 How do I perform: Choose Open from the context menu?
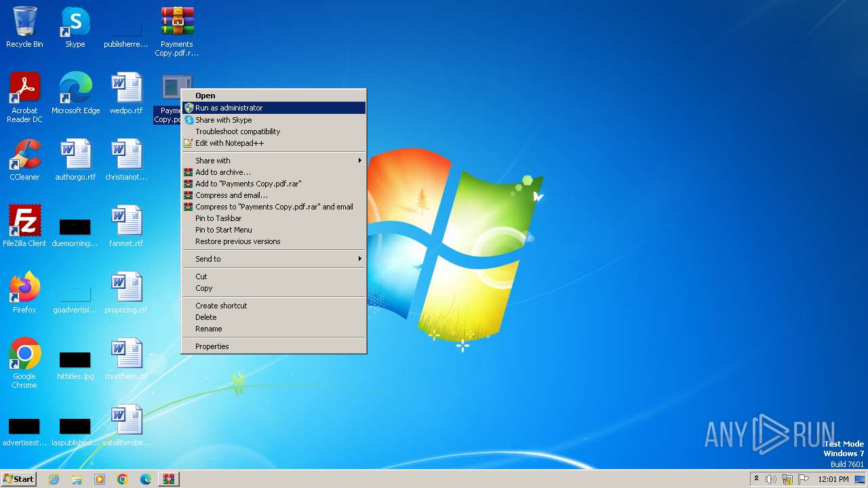[274, 96]
